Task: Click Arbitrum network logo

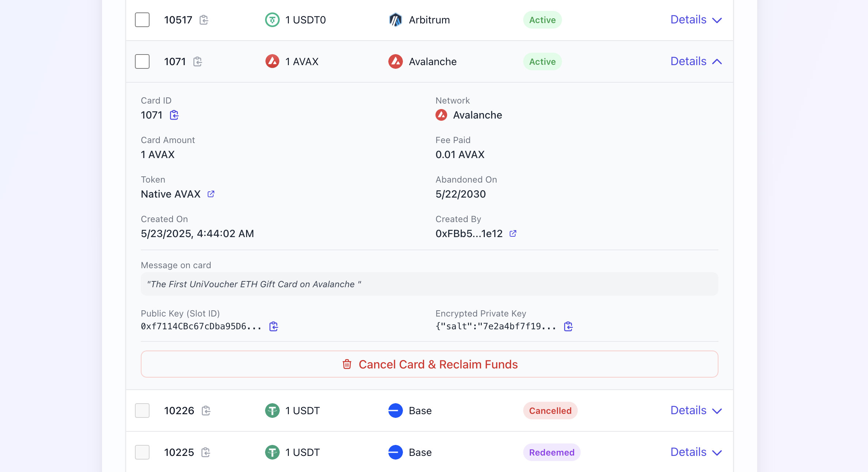Action: pyautogui.click(x=396, y=20)
